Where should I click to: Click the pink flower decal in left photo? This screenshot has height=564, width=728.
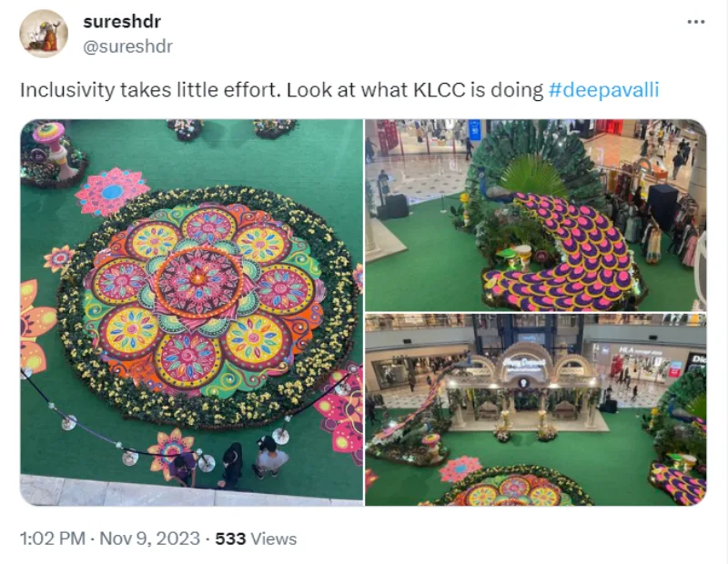[111, 191]
